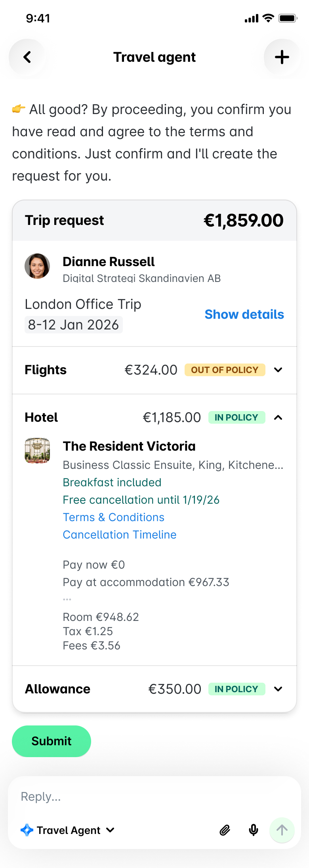
Task: Start a new chat with the plus icon
Action: coord(282,57)
